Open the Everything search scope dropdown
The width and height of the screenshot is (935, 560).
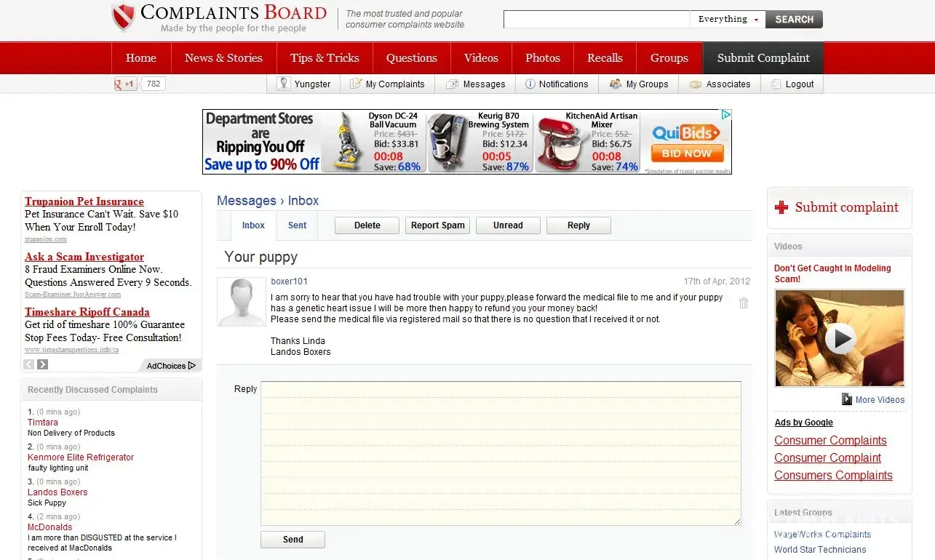(x=727, y=20)
